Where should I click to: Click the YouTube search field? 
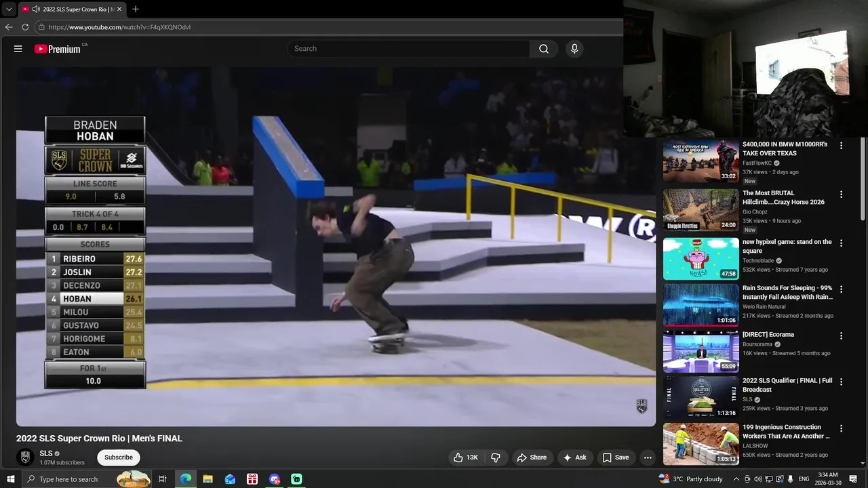[x=409, y=49]
